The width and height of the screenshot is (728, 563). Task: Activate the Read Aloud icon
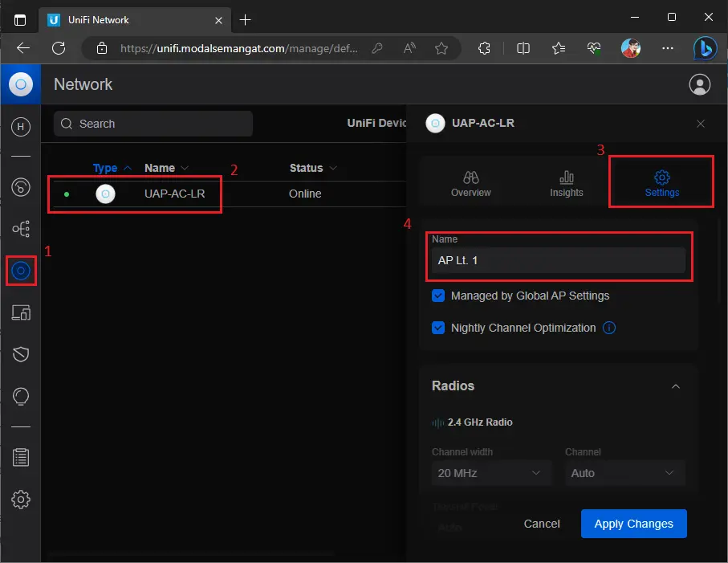(409, 48)
